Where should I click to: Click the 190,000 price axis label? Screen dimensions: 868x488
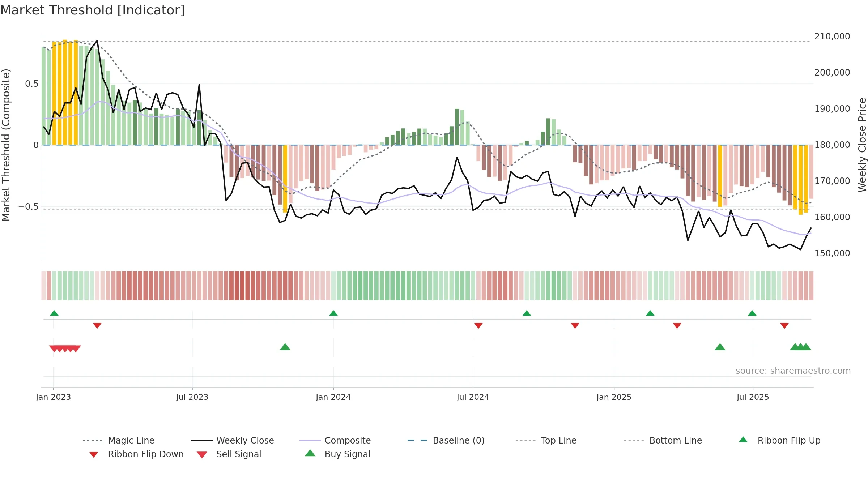point(832,109)
